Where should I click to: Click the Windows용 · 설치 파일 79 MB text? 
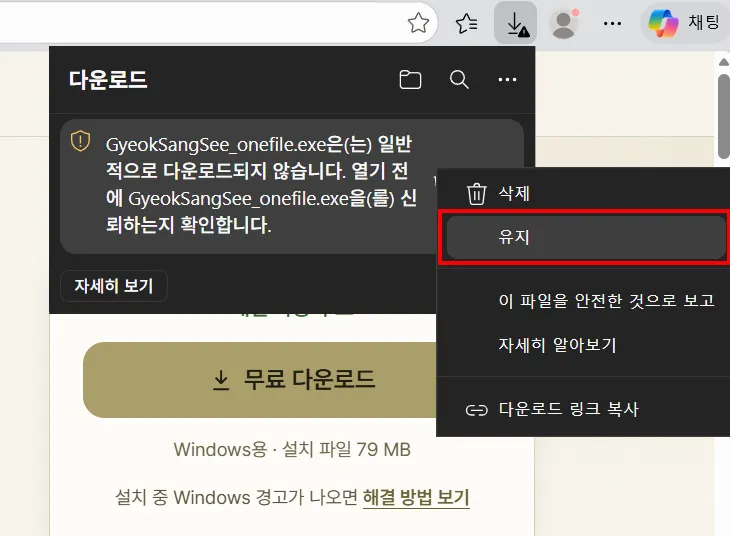292,450
